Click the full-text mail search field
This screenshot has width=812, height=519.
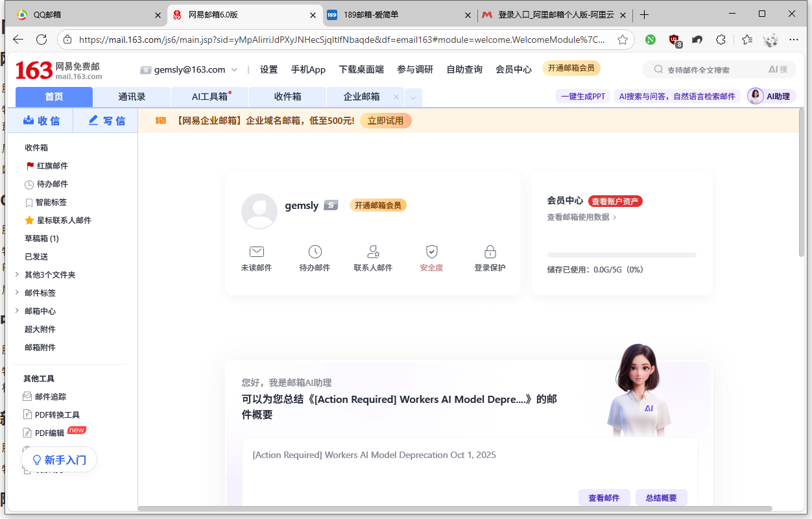pos(710,69)
